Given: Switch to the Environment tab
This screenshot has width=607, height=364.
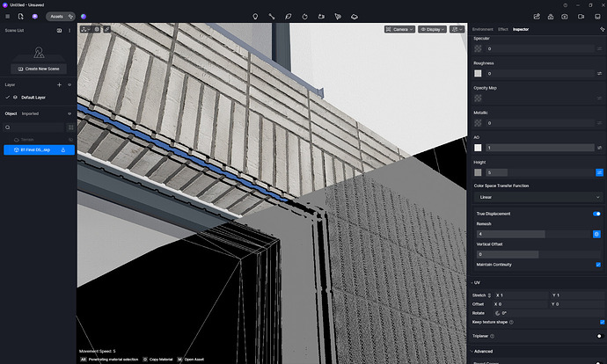Looking at the screenshot, I should 482,29.
